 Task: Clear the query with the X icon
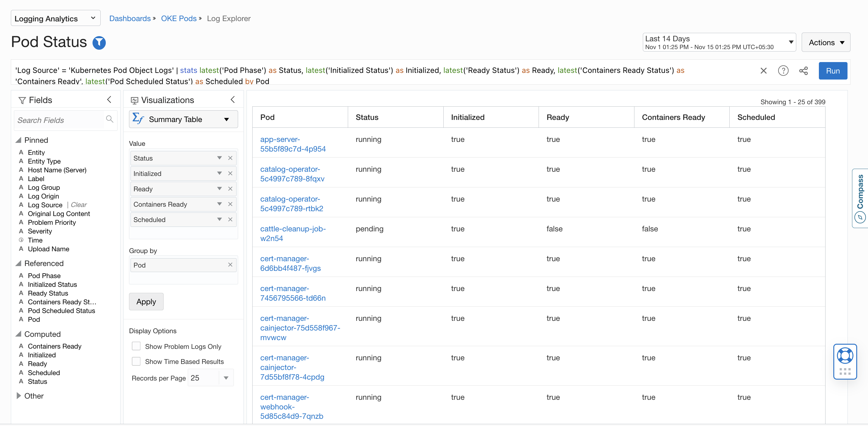(x=763, y=71)
